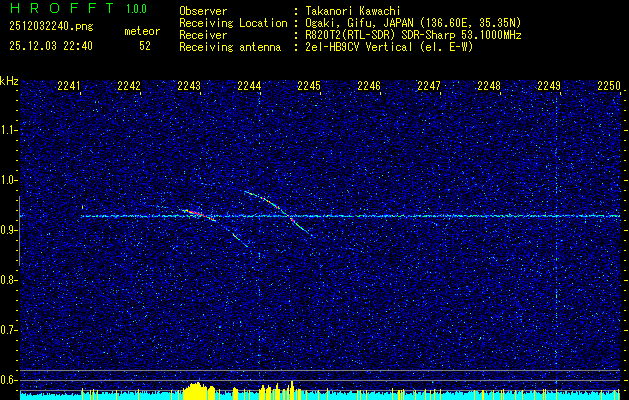Click the 'meteor' count label
Screen dimensions: 629x400
tap(142, 31)
